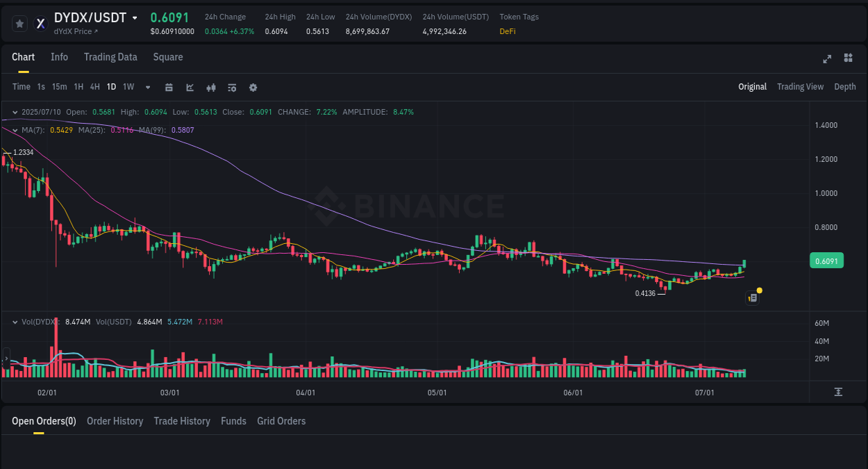
Task: Open the technical indicators icon
Action: (210, 87)
